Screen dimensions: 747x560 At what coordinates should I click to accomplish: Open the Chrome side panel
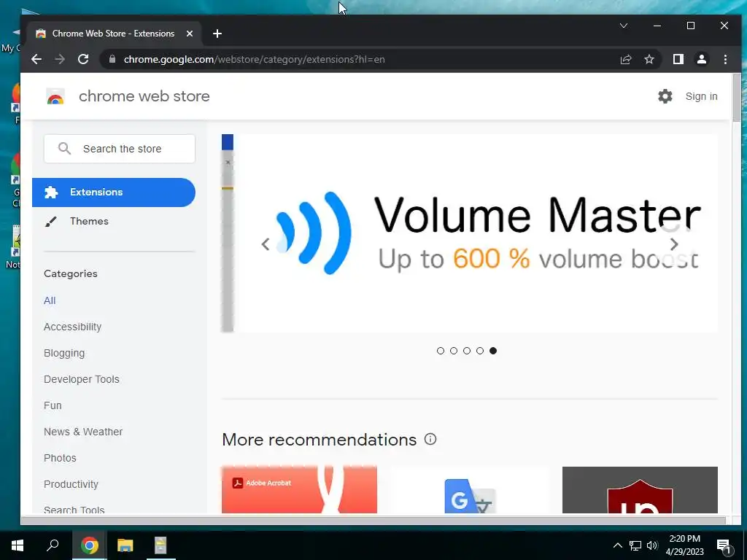coord(678,59)
